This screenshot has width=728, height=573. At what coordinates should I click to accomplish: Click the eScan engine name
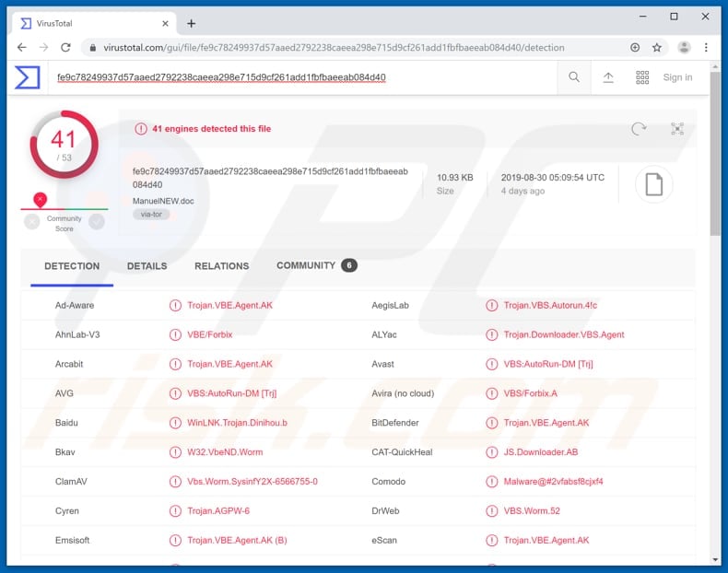384,540
